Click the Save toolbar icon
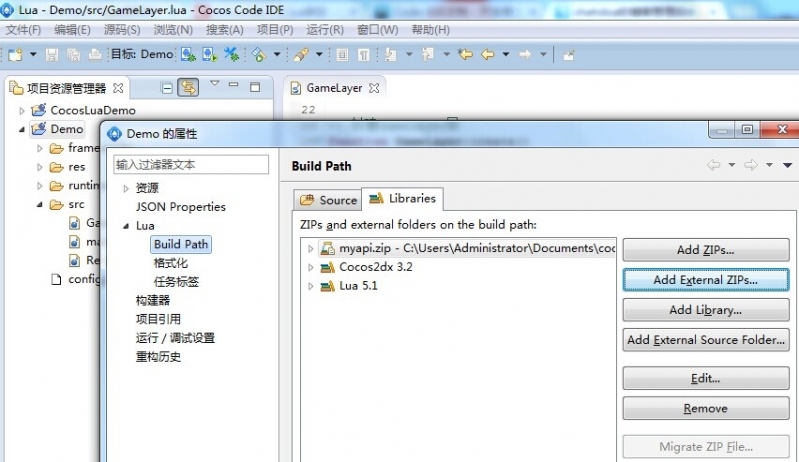Image resolution: width=799 pixels, height=462 pixels. tap(51, 54)
